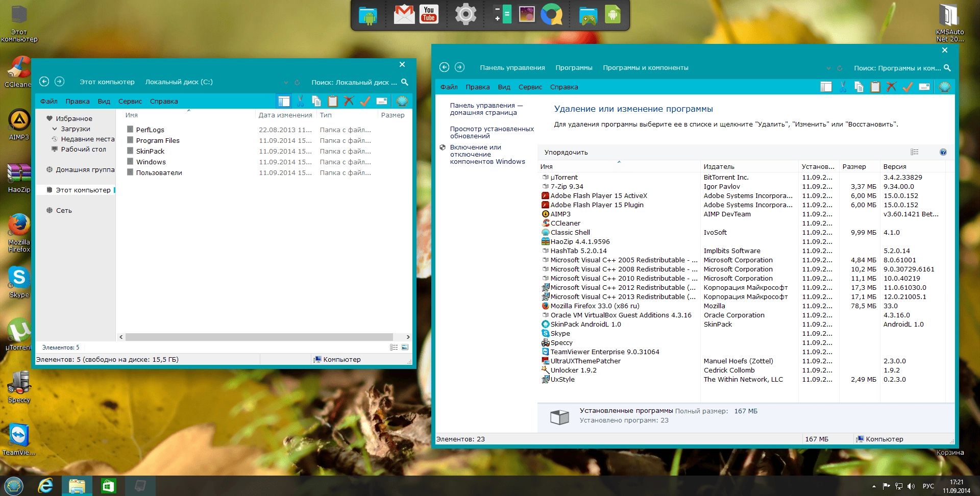Viewport: 980px width, 496px height.
Task: Open address history dropdown in Programs window
Action: coord(828,68)
